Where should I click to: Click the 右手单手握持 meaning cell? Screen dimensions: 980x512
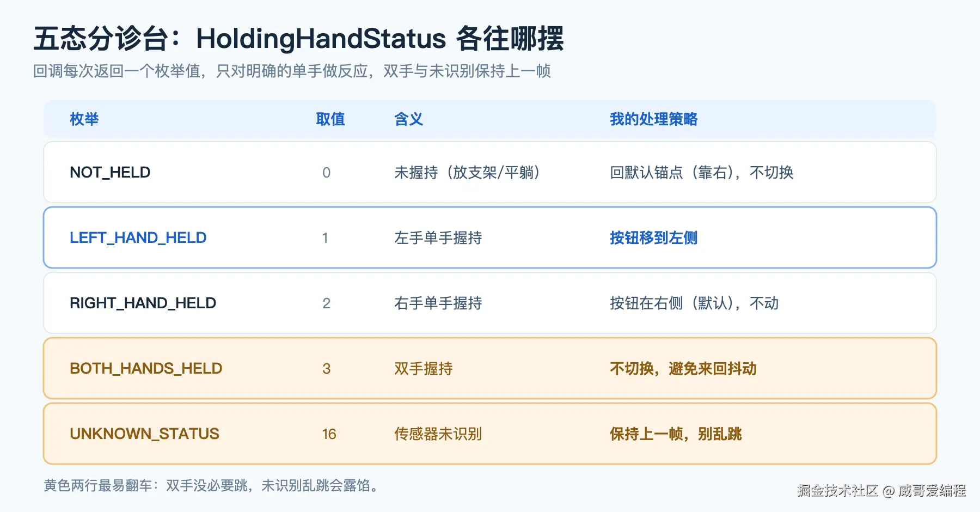click(438, 303)
